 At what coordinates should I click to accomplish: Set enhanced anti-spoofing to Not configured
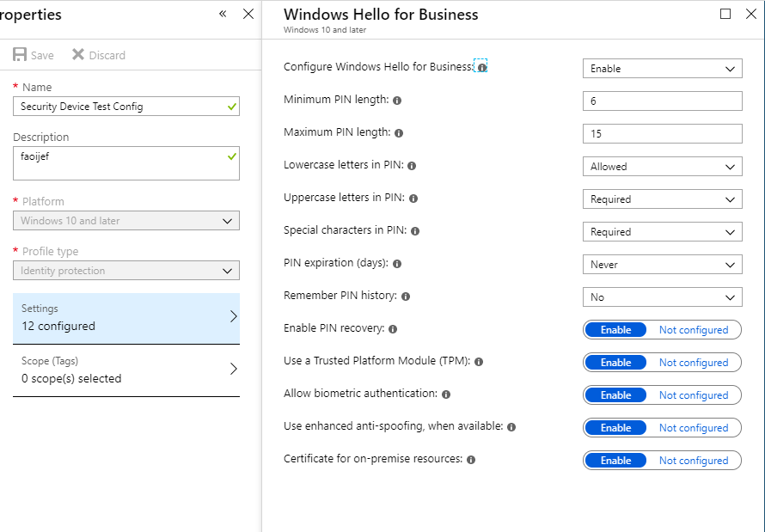(693, 428)
